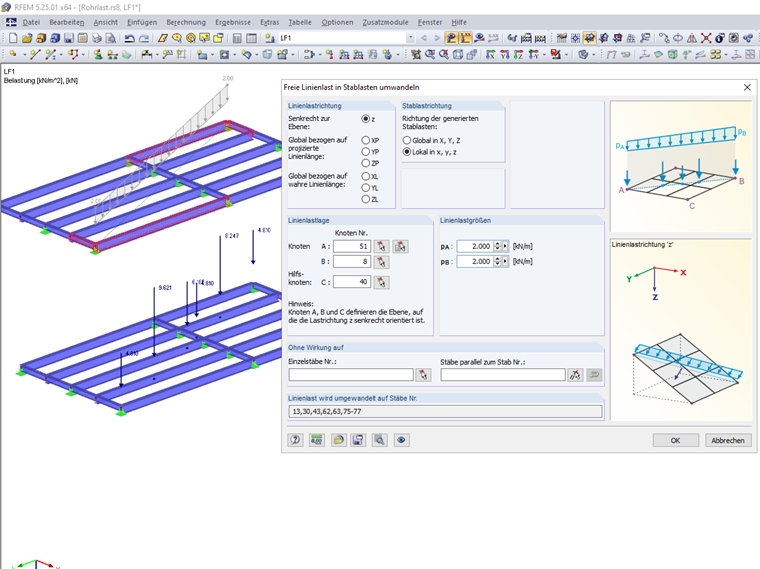Click the OK button
Screen dimensions: 760x569
(x=675, y=440)
